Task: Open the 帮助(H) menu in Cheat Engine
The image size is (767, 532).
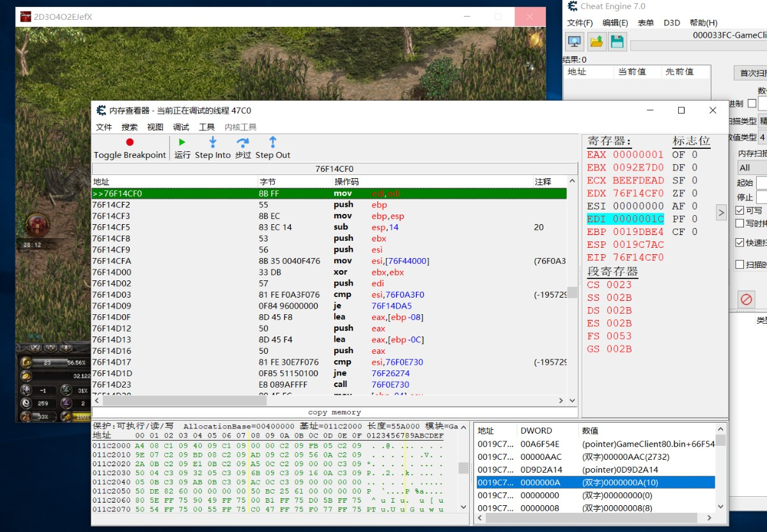Action: click(703, 23)
